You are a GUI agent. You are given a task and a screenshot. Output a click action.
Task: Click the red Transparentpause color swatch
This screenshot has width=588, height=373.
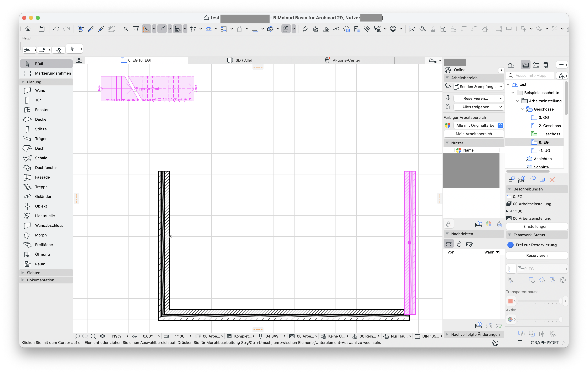click(x=510, y=301)
